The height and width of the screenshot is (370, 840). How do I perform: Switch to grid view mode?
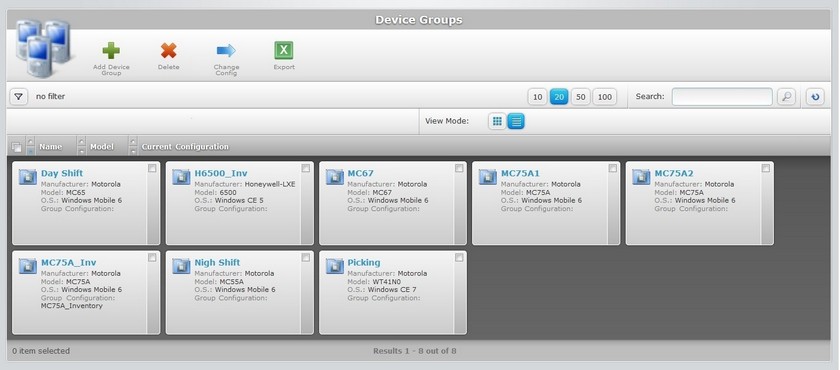(497, 122)
